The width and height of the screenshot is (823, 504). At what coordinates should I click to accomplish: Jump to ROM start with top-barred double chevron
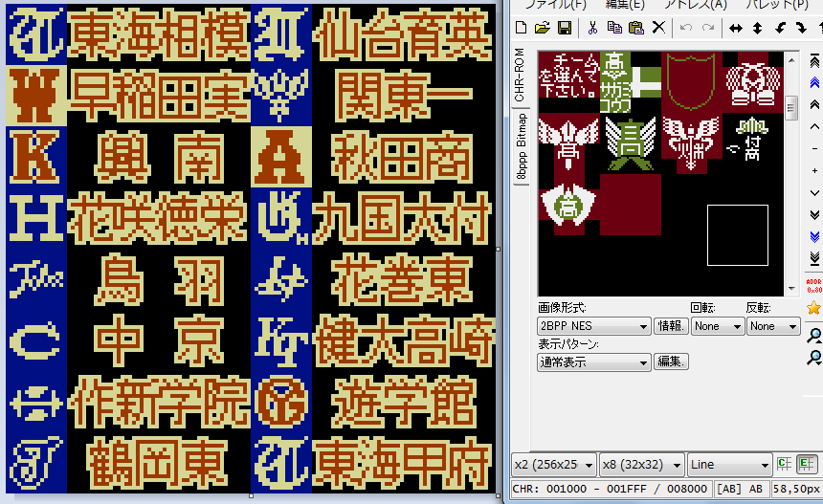[x=814, y=61]
